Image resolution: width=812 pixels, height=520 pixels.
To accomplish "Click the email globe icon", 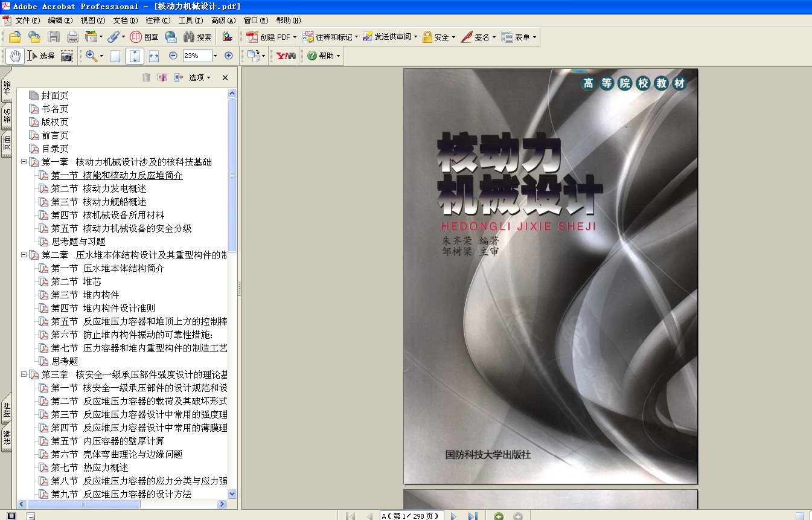I will [x=171, y=37].
